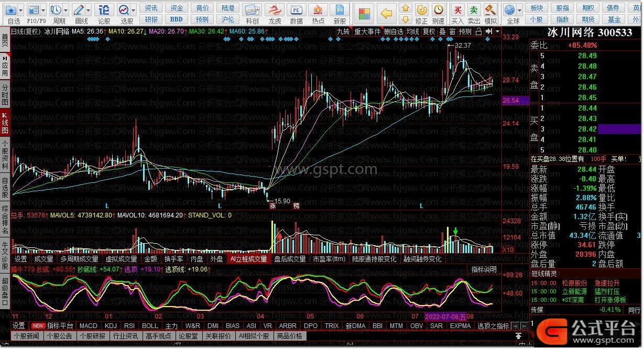Open the chart bar dropdown arrow menu
Viewport: 644px width, 349px height.
click(497, 31)
